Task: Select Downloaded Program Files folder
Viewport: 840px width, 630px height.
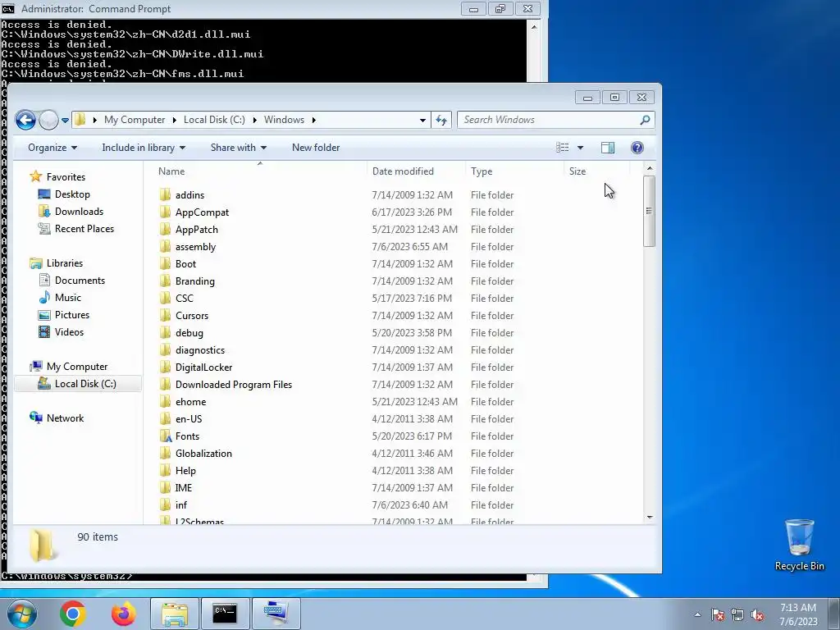Action: click(234, 384)
